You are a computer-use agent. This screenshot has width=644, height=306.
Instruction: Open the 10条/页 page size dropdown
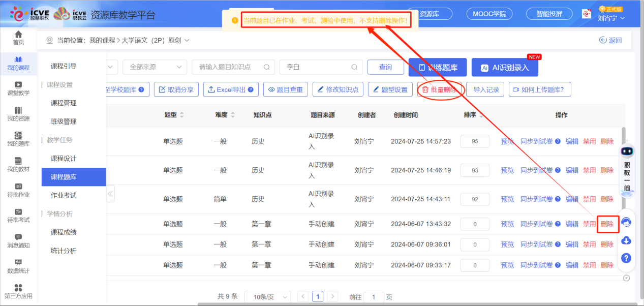point(267,297)
